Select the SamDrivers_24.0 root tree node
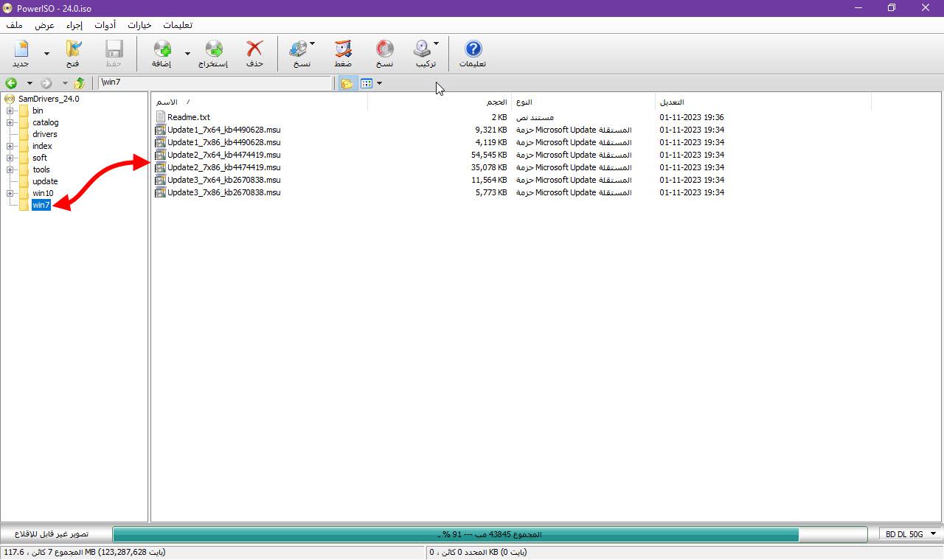Viewport: 944px width, 560px height. point(49,99)
